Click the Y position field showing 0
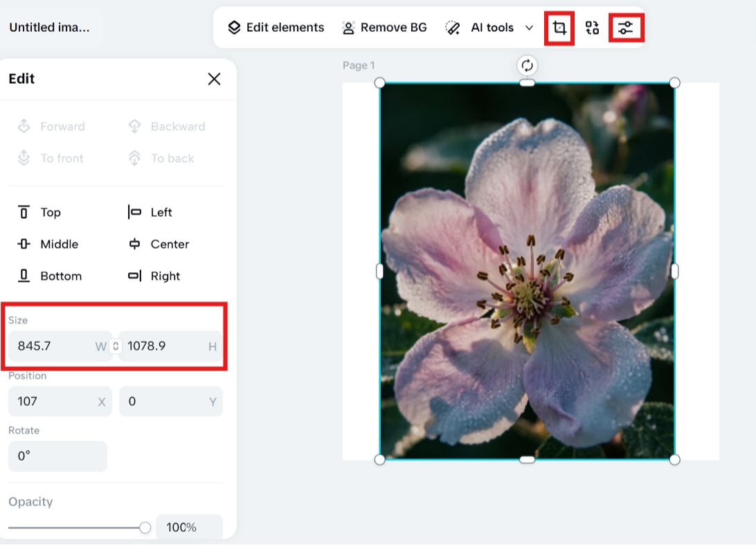 point(171,401)
